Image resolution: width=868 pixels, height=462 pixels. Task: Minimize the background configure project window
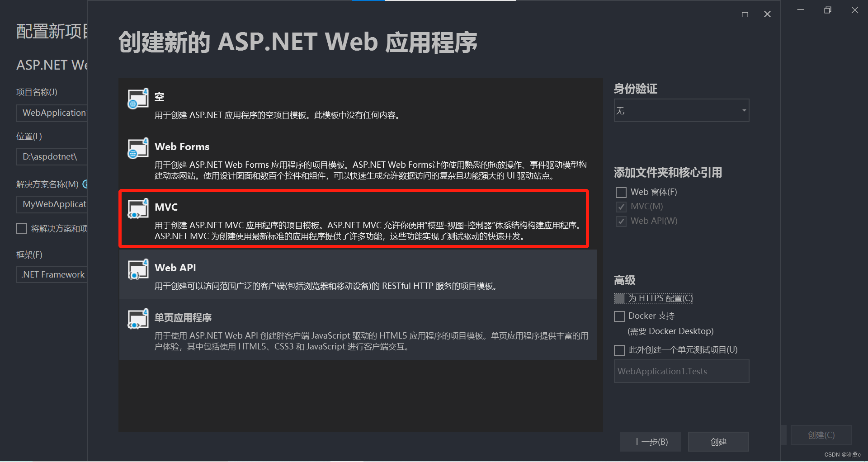click(x=801, y=10)
